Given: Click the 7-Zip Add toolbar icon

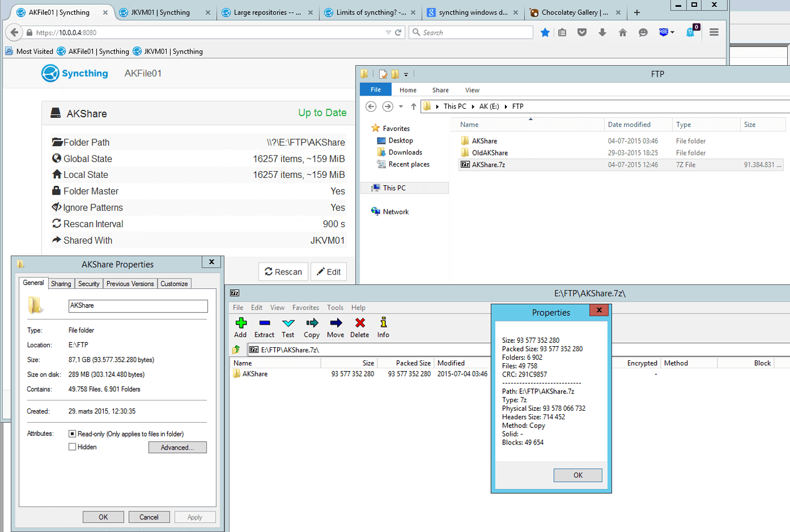Looking at the screenshot, I should (x=240, y=323).
